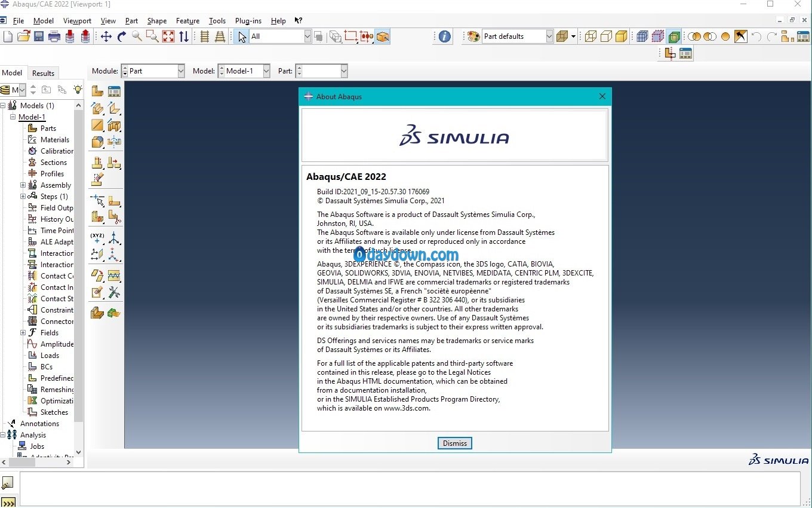
Task: Select the Create Solid Extrude tool
Action: coord(97,108)
